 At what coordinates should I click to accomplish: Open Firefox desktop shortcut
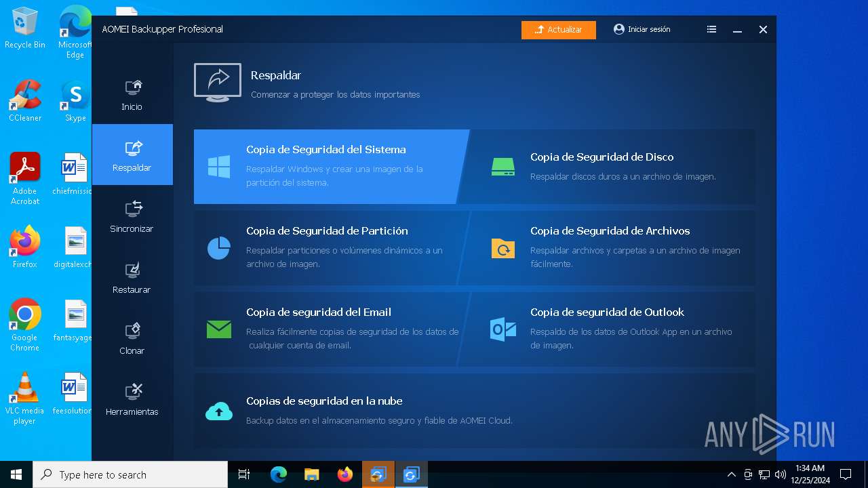point(25,247)
